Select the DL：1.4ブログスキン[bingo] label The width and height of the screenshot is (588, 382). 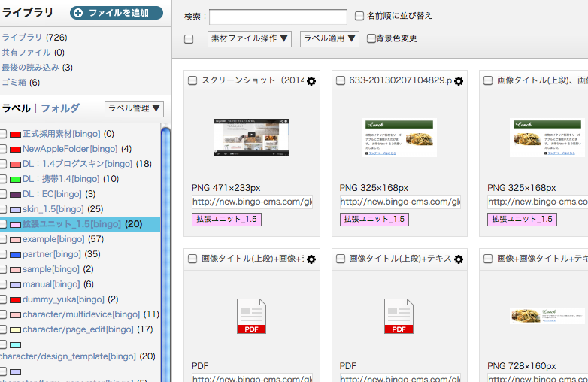77,164
